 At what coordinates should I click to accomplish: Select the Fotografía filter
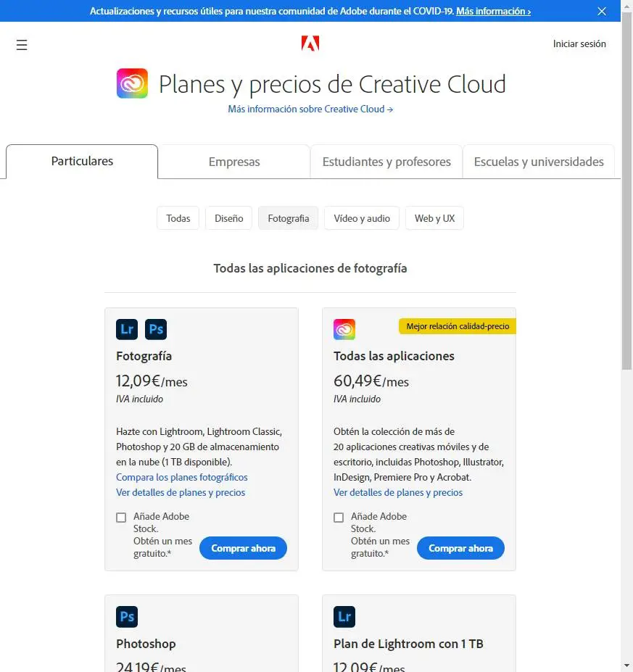[x=288, y=218]
